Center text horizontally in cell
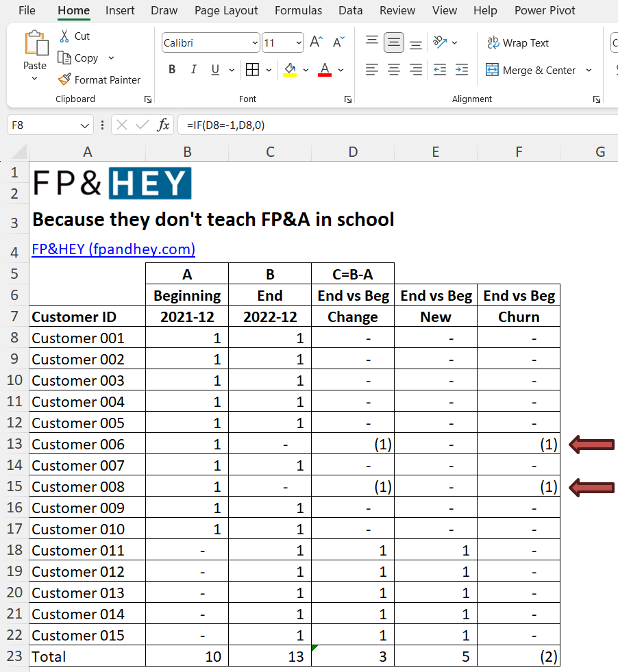Screen dimensions: 618x672 [393, 69]
